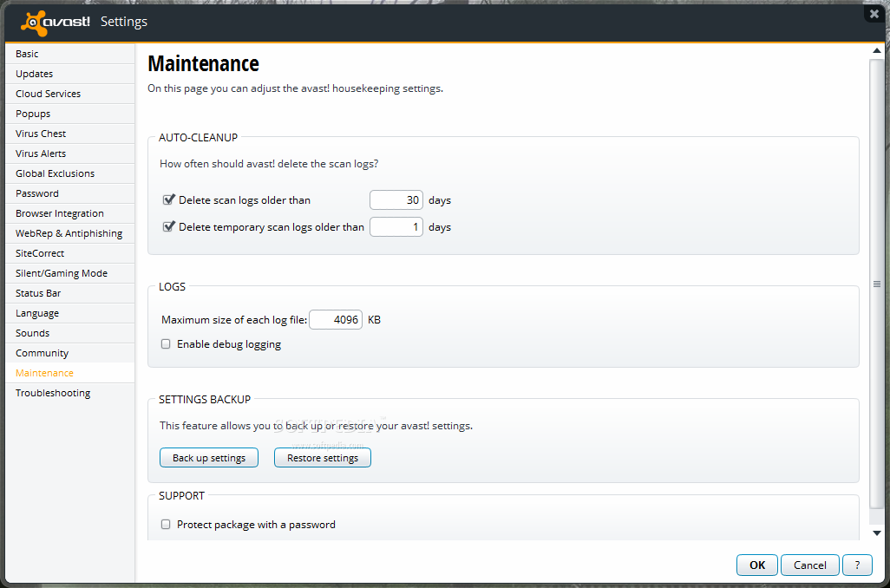
Task: Check Protect package with a password
Action: click(x=166, y=525)
